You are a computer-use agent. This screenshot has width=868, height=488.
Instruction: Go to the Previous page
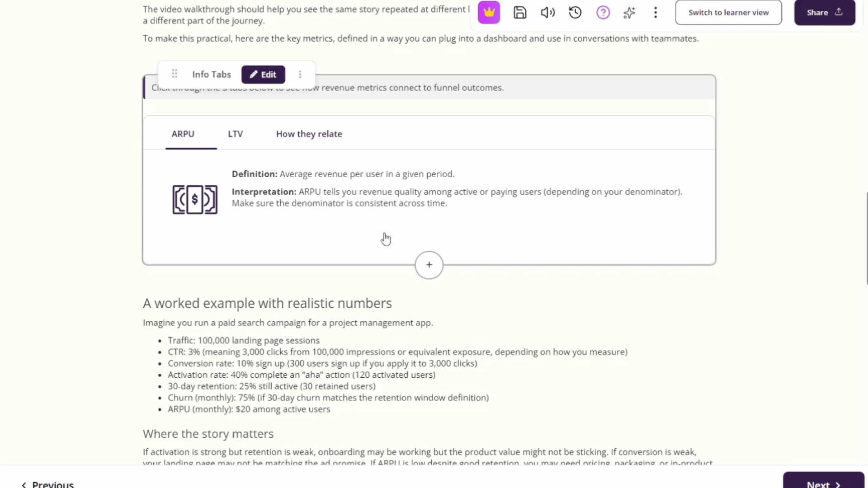tap(47, 484)
